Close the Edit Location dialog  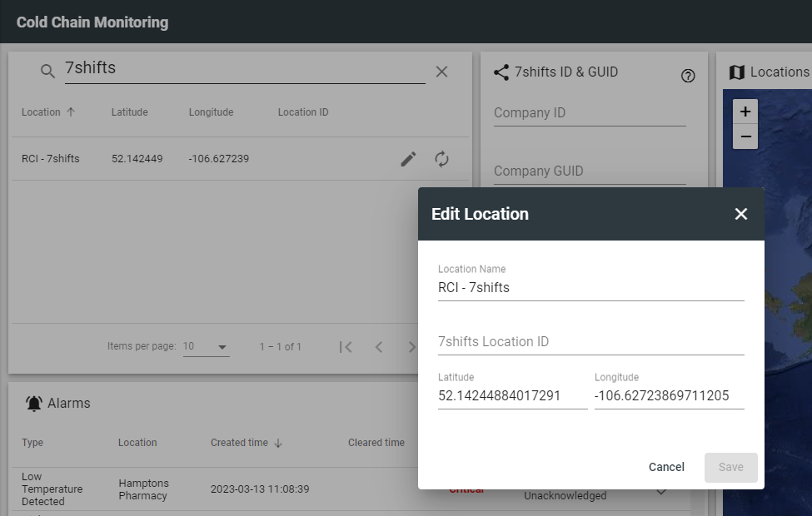click(x=741, y=214)
